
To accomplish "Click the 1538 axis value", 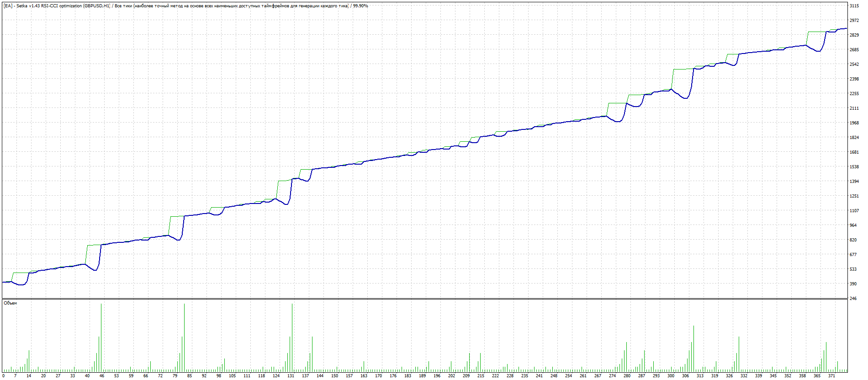I will click(854, 167).
